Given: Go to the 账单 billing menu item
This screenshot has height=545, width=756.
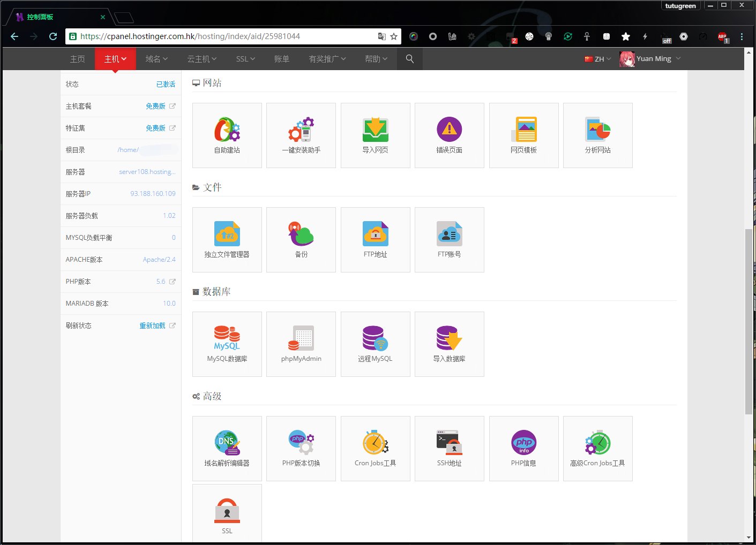Looking at the screenshot, I should [x=282, y=59].
